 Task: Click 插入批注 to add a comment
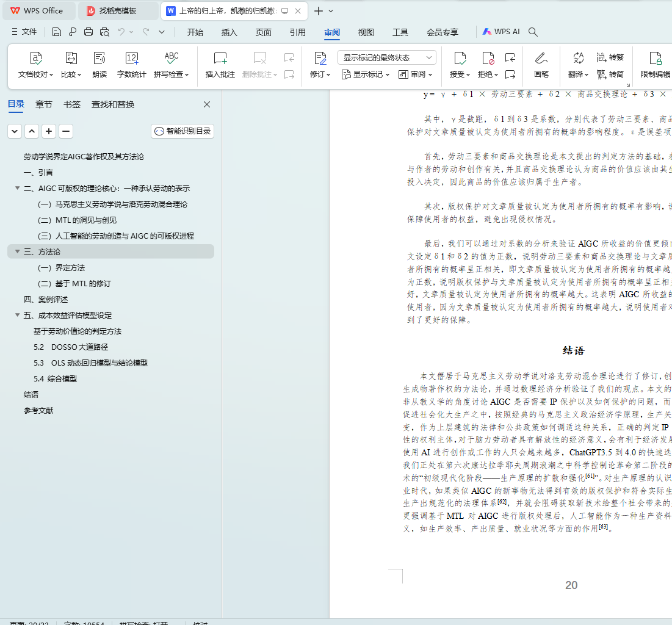220,65
